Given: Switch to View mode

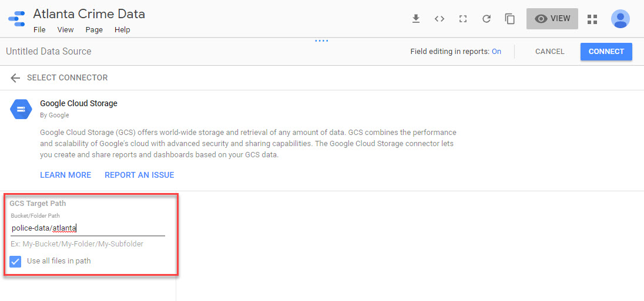Looking at the screenshot, I should coord(552,19).
